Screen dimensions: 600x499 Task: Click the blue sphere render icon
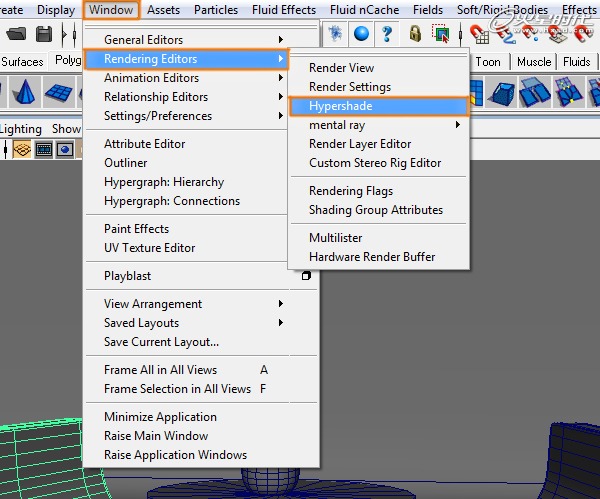click(361, 34)
